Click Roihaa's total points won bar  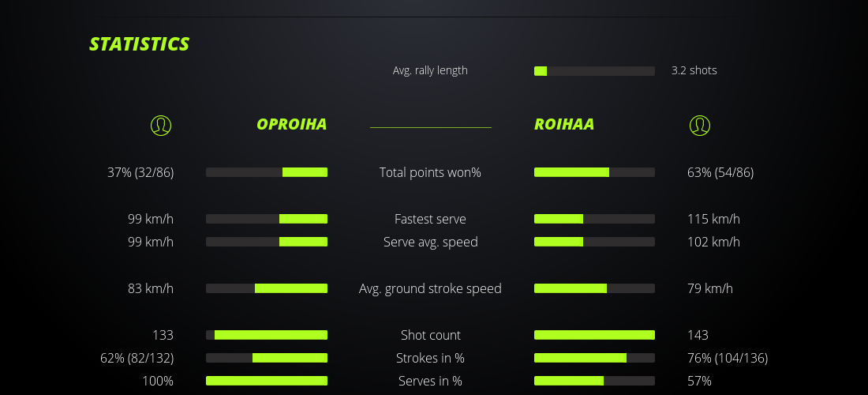(x=594, y=172)
